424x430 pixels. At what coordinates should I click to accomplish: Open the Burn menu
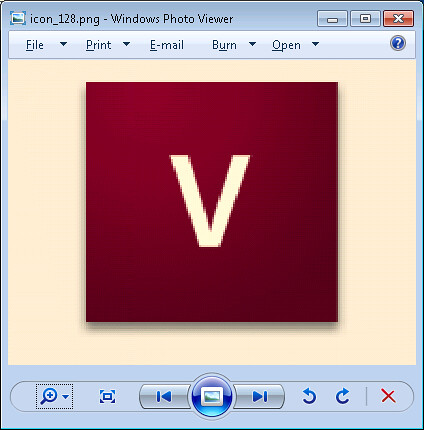[x=224, y=45]
